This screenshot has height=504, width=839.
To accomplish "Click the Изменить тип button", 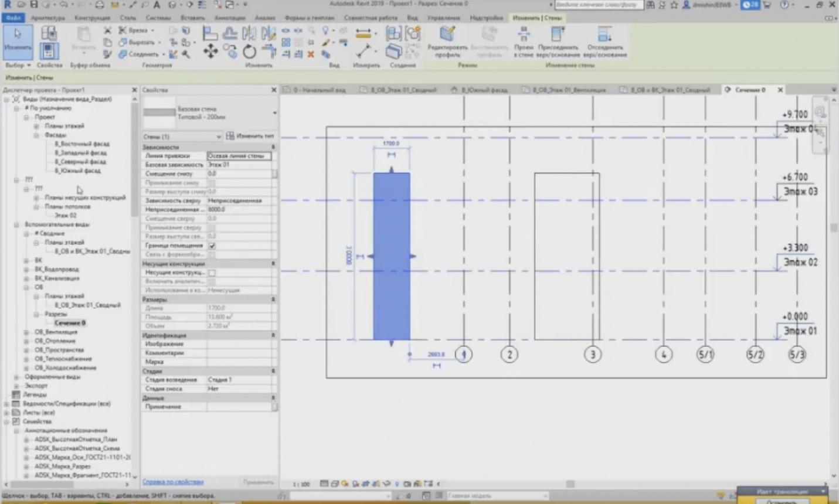I will coord(250,136).
